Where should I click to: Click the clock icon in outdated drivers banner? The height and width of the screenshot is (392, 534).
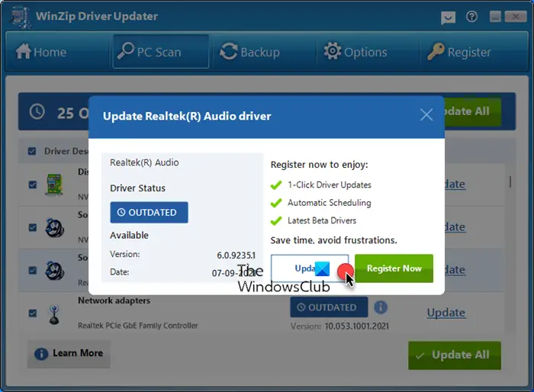coord(37,111)
